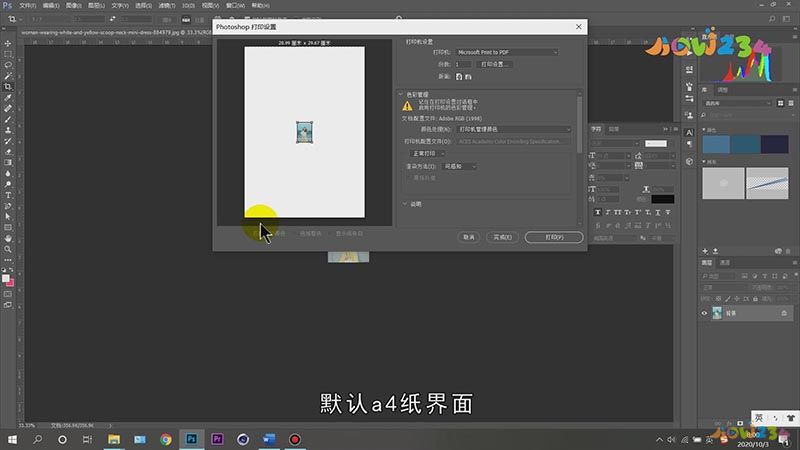Open the Image menu
This screenshot has width=800, height=450.
click(73, 6)
